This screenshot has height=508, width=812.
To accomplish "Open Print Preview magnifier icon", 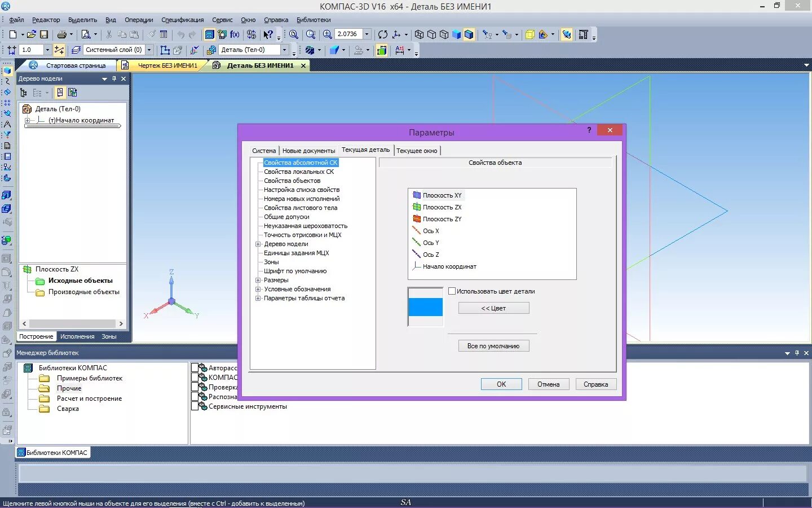I will [86, 34].
